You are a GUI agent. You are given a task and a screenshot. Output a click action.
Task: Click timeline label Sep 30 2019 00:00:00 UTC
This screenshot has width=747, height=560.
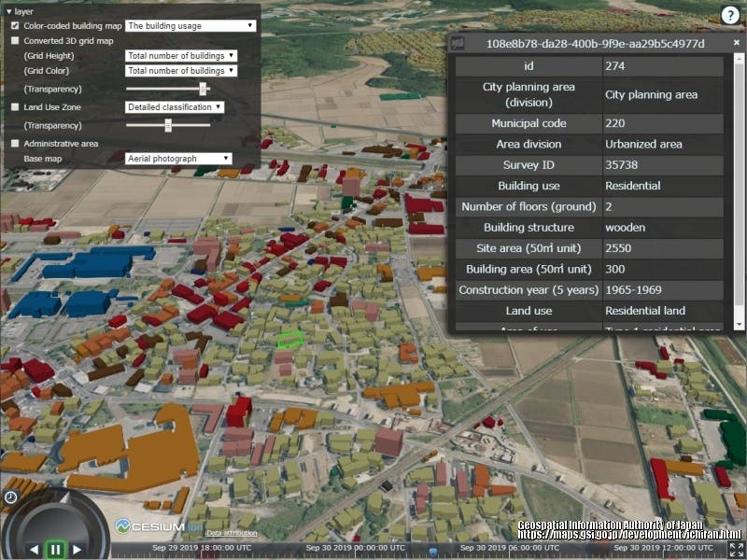coord(356,548)
